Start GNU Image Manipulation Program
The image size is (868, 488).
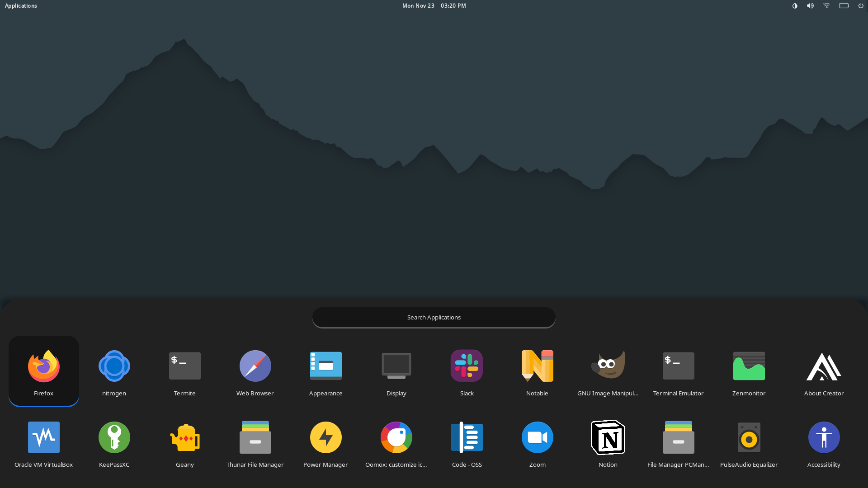click(x=608, y=366)
